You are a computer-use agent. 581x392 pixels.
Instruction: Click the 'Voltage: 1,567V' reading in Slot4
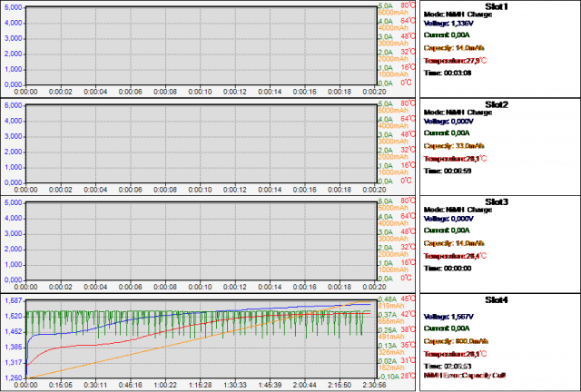[x=448, y=317]
